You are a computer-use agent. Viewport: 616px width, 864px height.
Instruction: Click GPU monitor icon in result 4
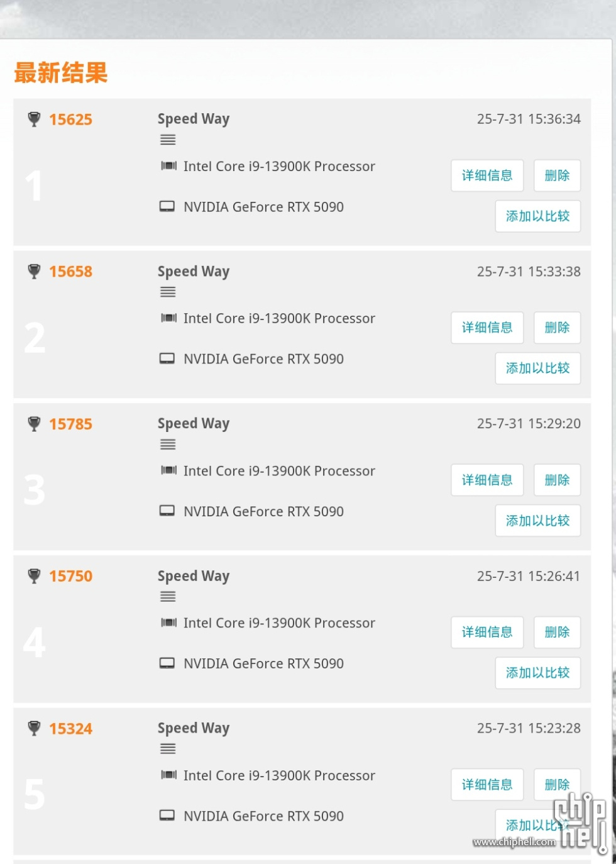click(167, 663)
